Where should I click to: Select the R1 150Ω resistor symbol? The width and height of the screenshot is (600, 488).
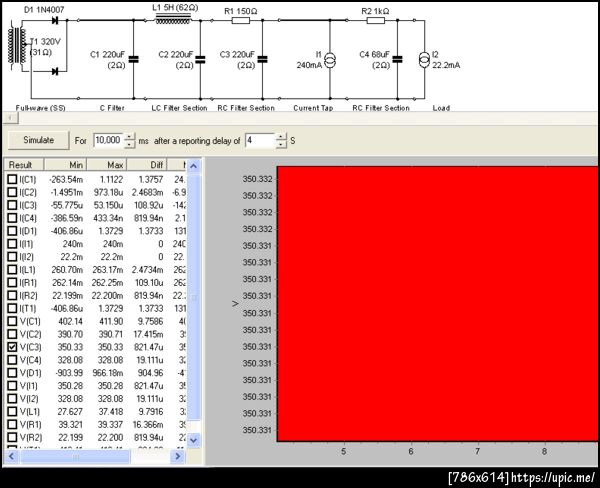[x=241, y=20]
